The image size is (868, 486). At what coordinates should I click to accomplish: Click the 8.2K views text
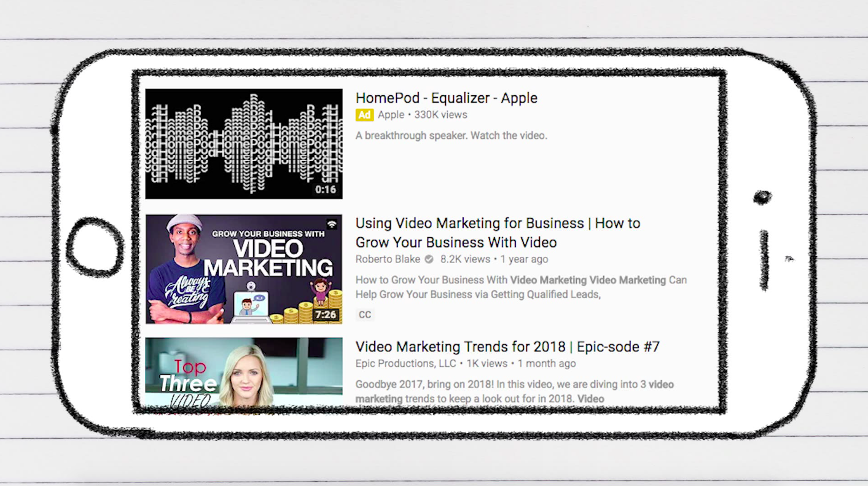465,259
